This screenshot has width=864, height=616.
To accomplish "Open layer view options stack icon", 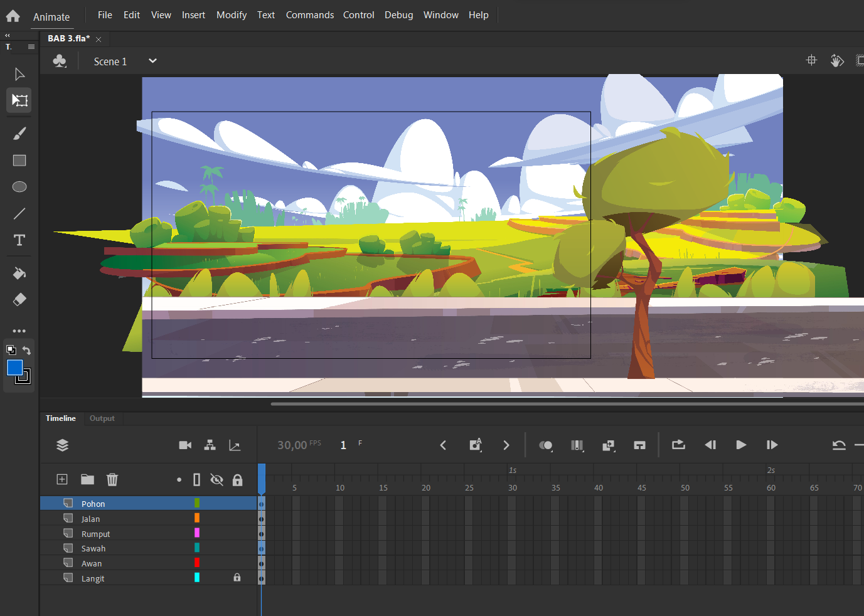I will click(x=62, y=445).
